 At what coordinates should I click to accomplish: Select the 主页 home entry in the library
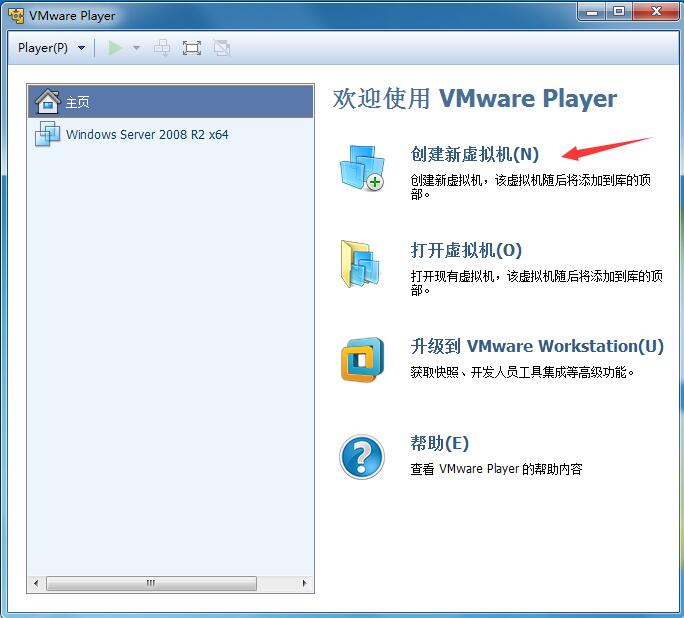click(171, 102)
